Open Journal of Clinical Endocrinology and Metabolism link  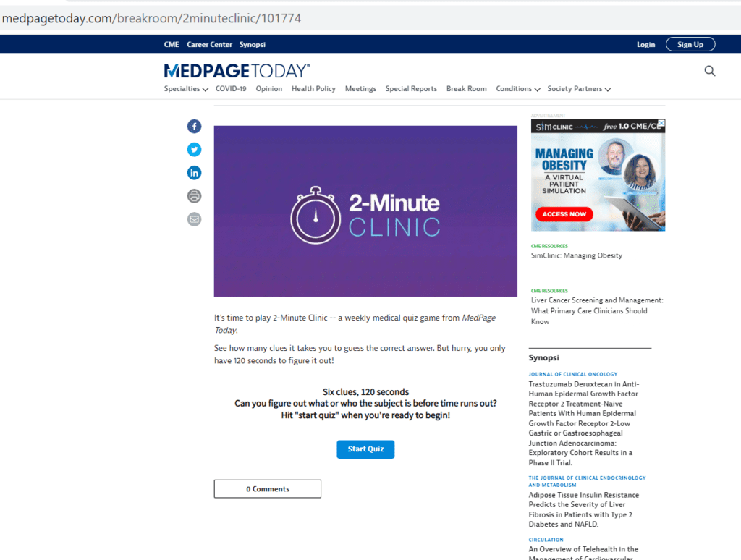click(587, 481)
